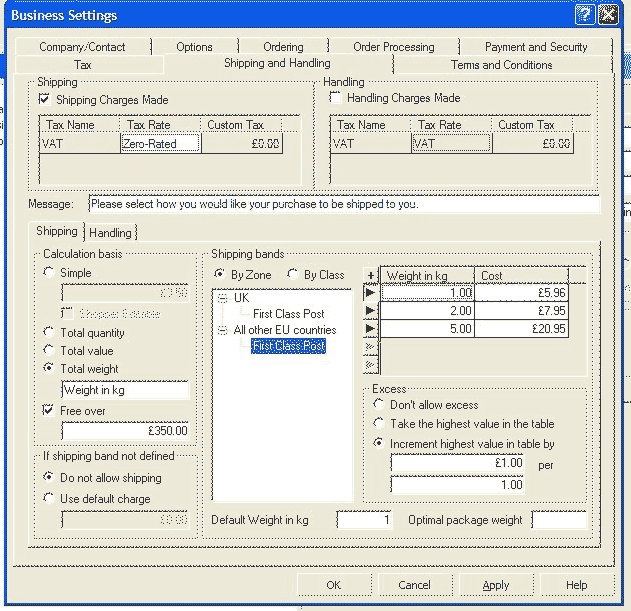Click the shipping Message text field

click(343, 204)
